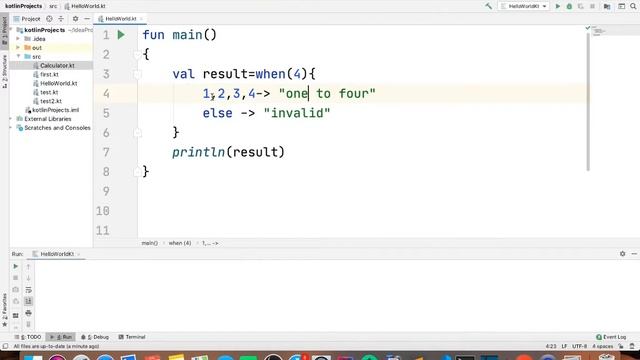Hide Run panel with minus icon
The height and width of the screenshot is (360, 640).
click(634, 254)
